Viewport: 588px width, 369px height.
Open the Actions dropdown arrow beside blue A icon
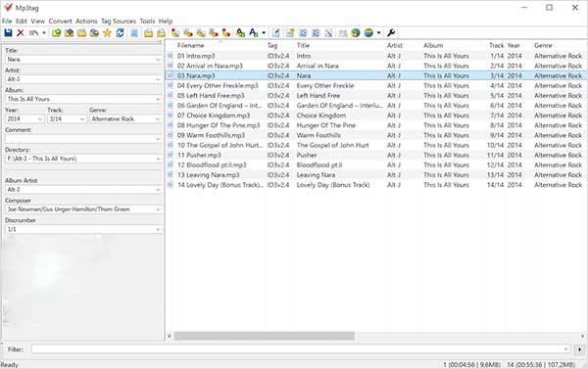[264, 33]
